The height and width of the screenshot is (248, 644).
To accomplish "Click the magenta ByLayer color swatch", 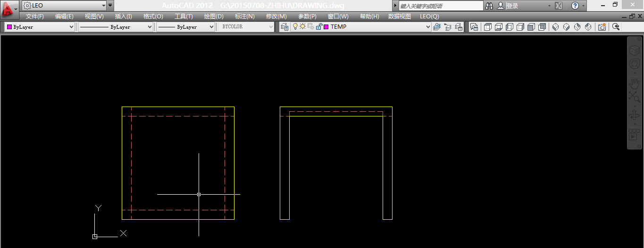I will point(9,27).
